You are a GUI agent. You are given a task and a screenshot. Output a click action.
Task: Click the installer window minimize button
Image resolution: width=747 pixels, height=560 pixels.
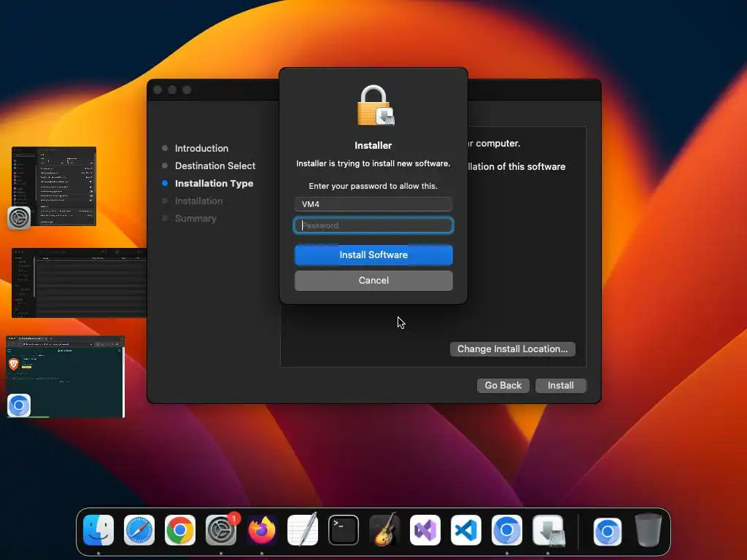pos(172,90)
